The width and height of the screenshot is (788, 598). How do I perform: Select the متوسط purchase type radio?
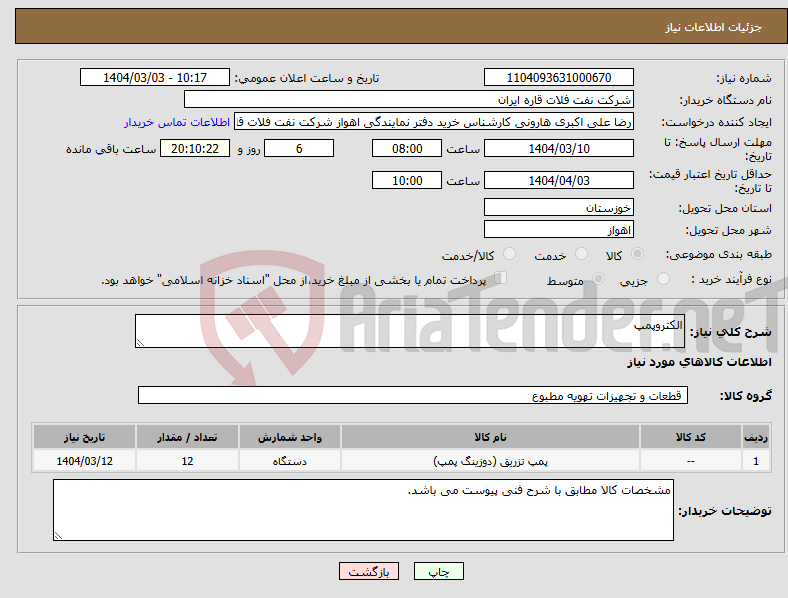point(598,278)
